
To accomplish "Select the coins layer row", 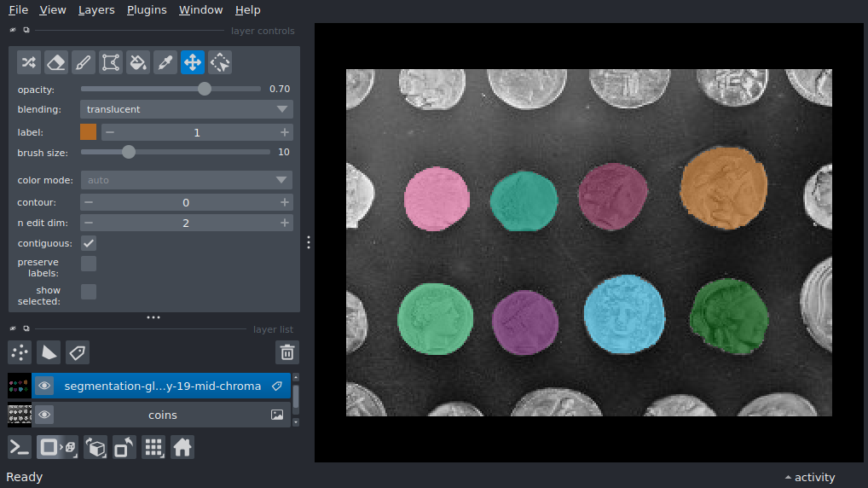I will click(x=161, y=415).
